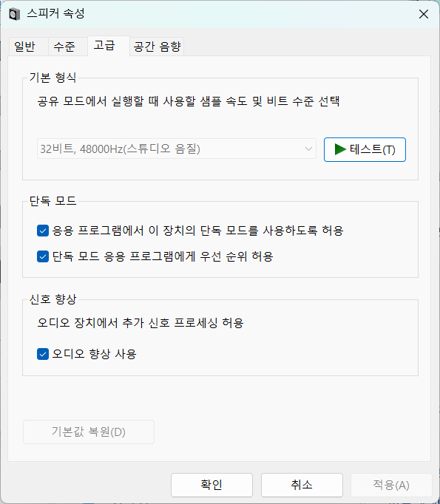This screenshot has height=504, width=440.
Task: Click the 우선 순위 허용 label text
Action: click(x=237, y=256)
